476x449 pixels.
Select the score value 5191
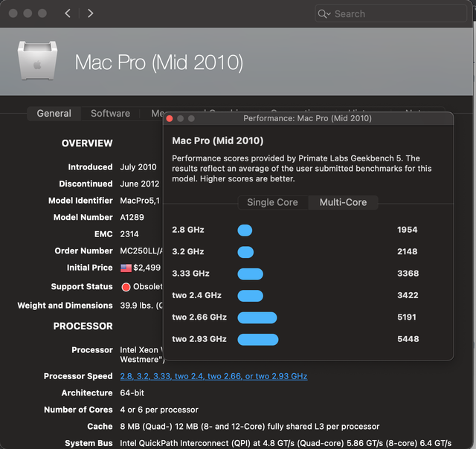click(407, 317)
